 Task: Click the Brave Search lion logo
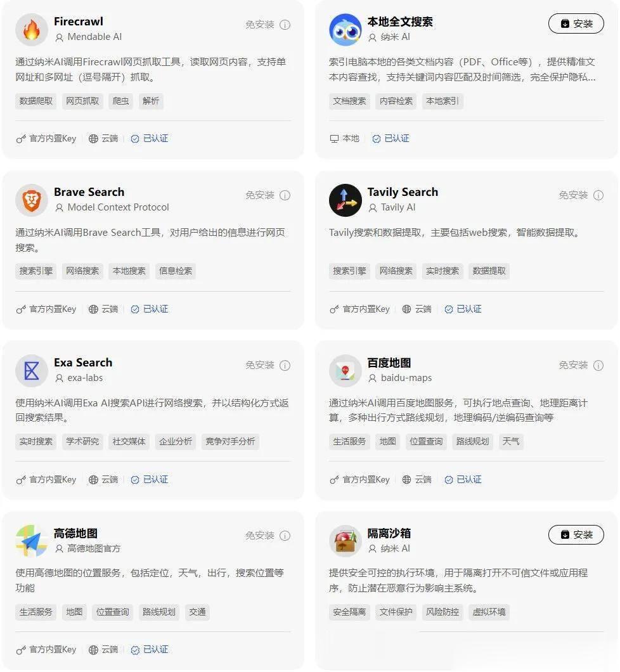coord(31,200)
